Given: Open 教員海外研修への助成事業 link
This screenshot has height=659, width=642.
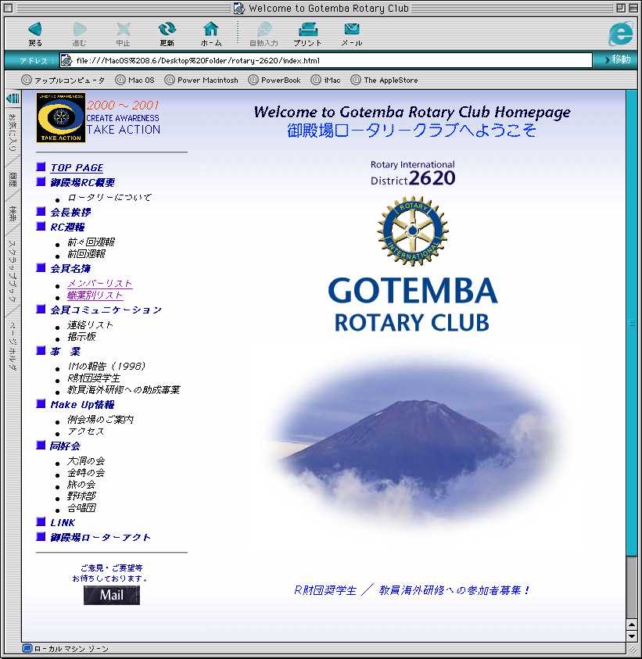Looking at the screenshot, I should (124, 390).
